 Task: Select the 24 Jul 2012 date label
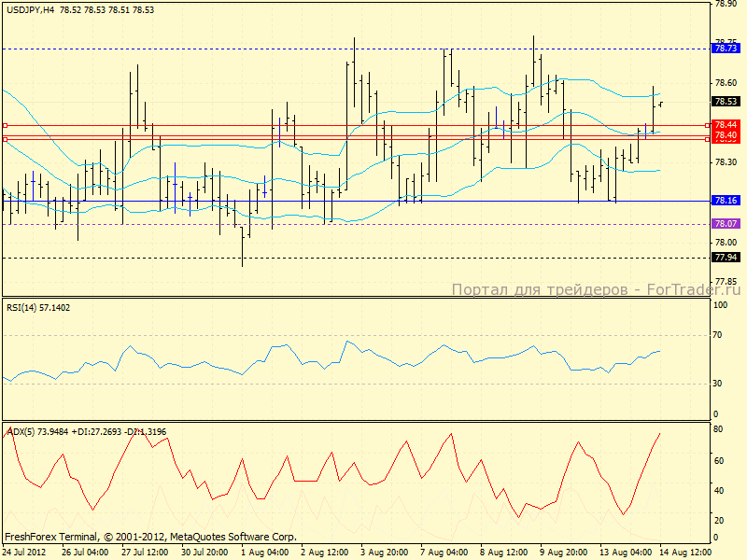tap(25, 553)
